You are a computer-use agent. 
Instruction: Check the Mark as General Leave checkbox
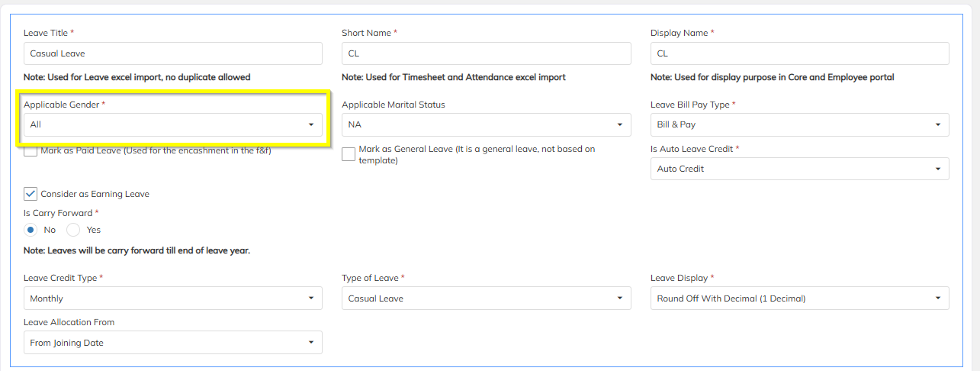(x=349, y=154)
